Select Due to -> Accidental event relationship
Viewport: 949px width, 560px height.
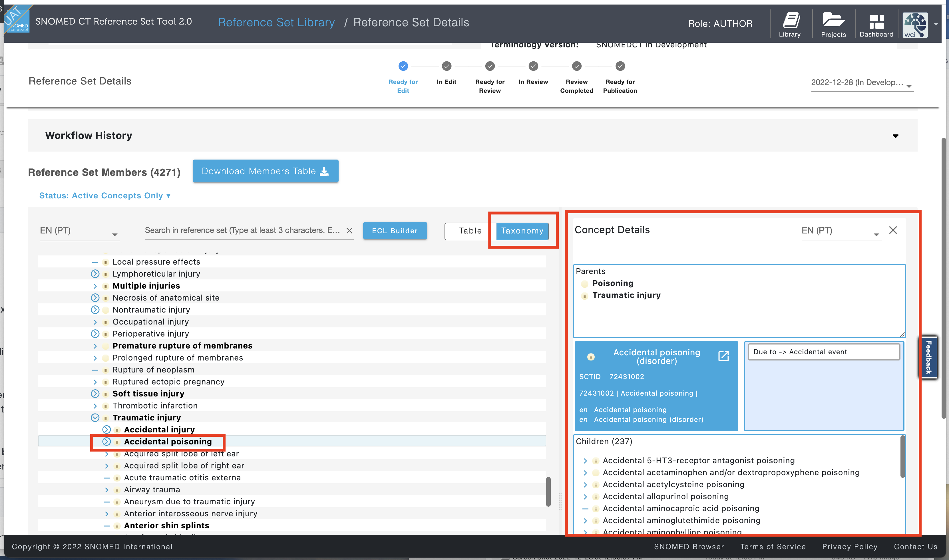[x=824, y=352]
